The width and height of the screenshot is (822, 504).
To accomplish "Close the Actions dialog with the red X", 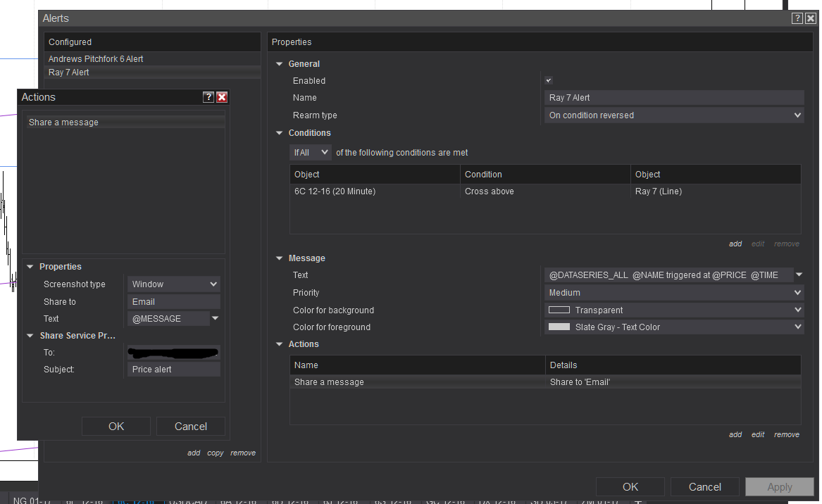I will point(222,97).
